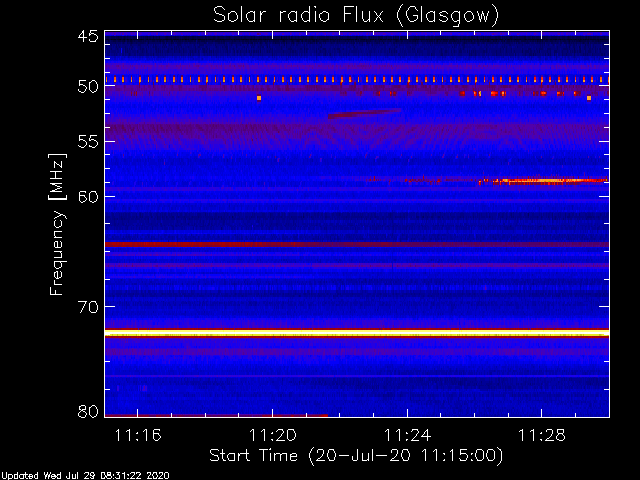Click the '11:24' time tick label
Screen dimensions: 640x480
coord(407,435)
